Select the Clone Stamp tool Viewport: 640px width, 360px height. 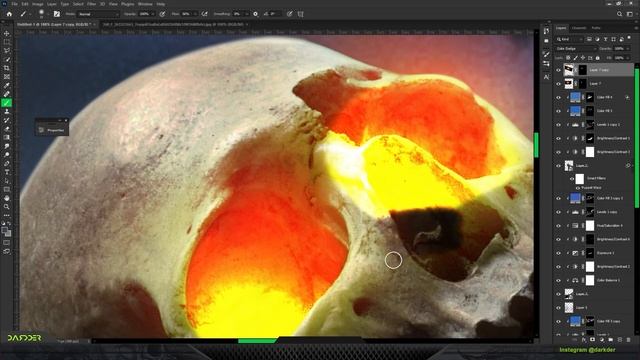pos(7,111)
